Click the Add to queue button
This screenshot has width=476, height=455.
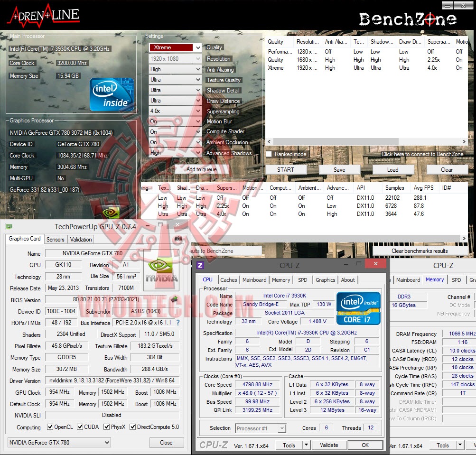click(202, 169)
